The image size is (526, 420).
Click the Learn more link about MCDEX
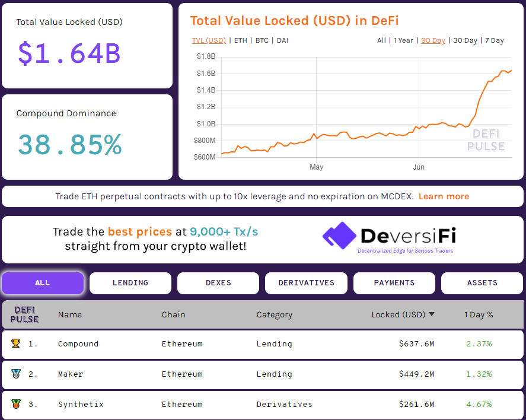pos(444,196)
